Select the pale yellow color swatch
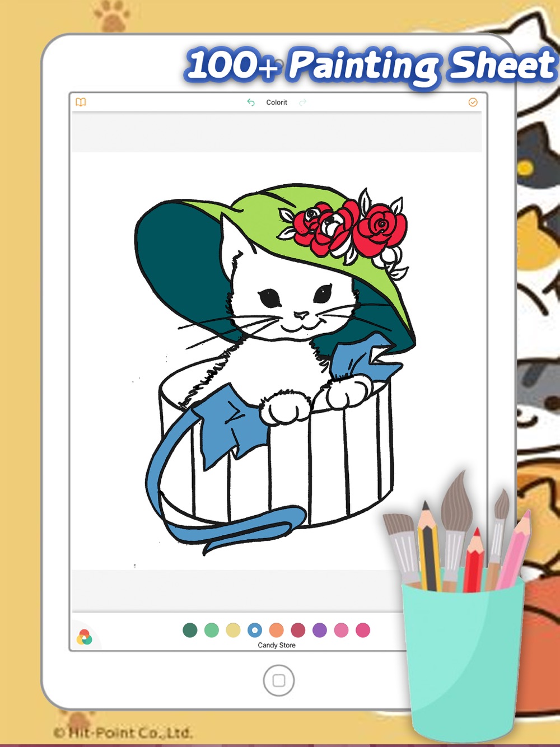560x747 pixels. (x=233, y=630)
